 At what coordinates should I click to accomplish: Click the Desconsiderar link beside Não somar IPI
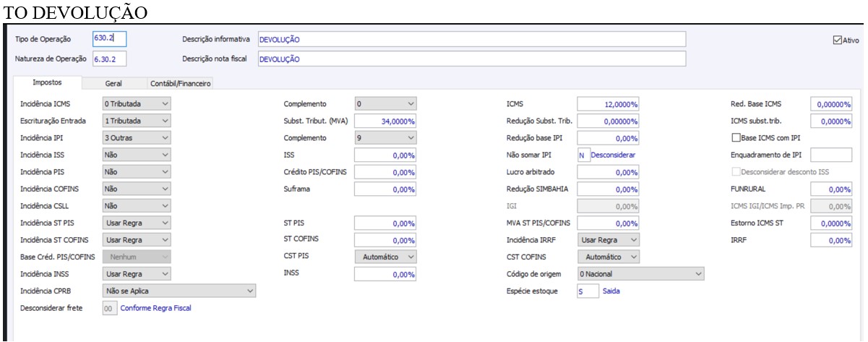(x=614, y=155)
